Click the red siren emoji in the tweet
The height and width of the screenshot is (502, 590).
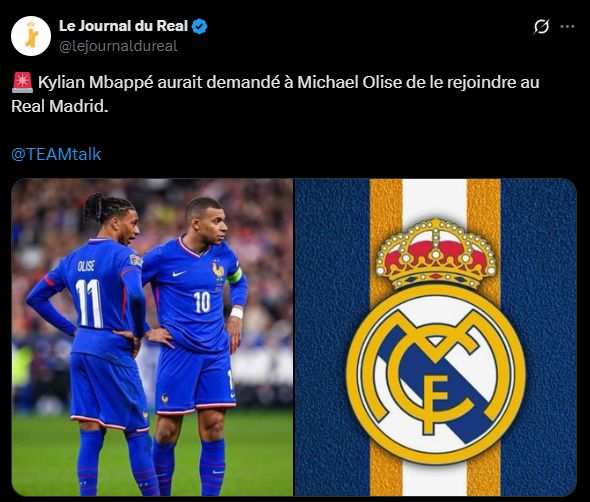tap(23, 83)
